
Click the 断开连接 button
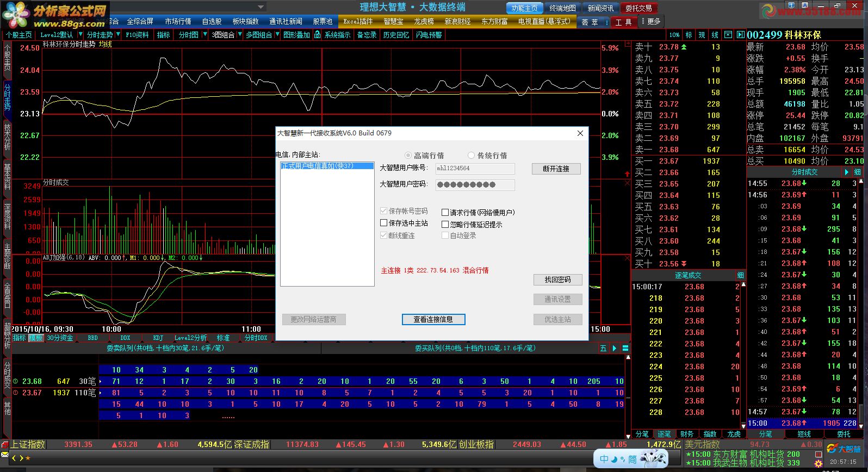(x=556, y=169)
